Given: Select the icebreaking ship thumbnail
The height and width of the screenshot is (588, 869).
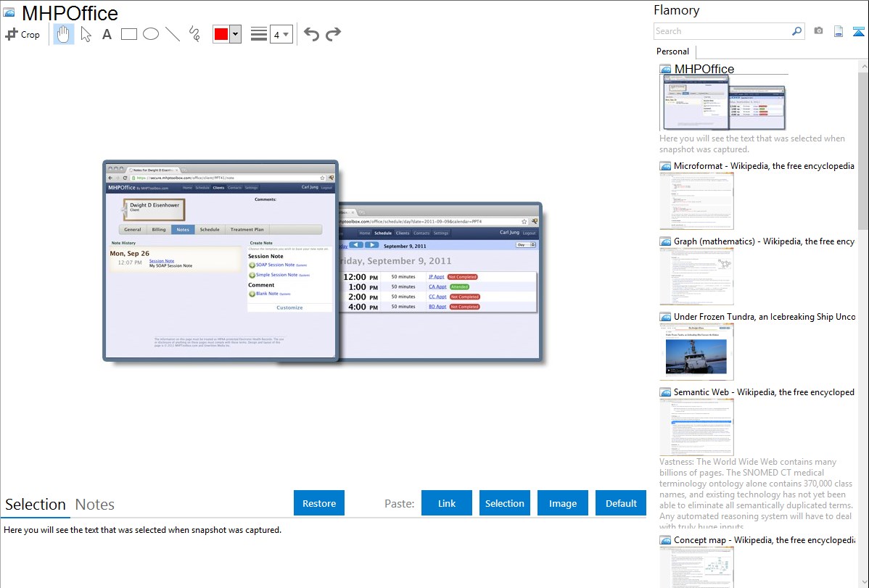Looking at the screenshot, I should click(696, 352).
